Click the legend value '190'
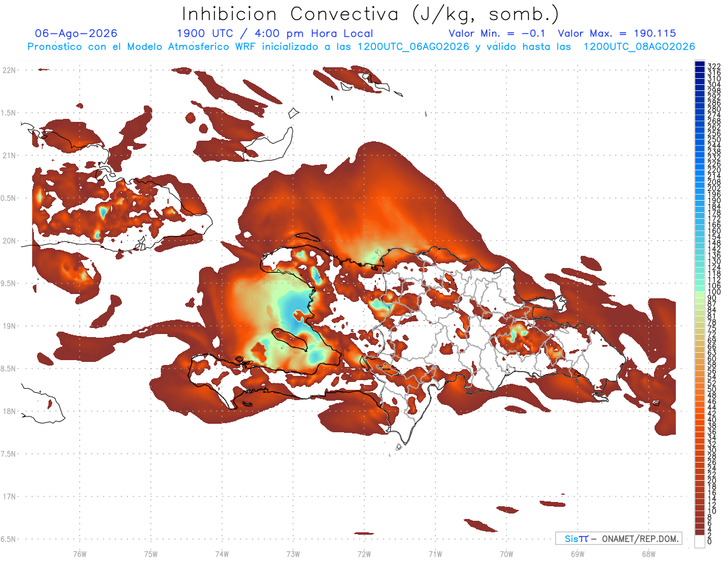728x562 pixels. pos(714,201)
